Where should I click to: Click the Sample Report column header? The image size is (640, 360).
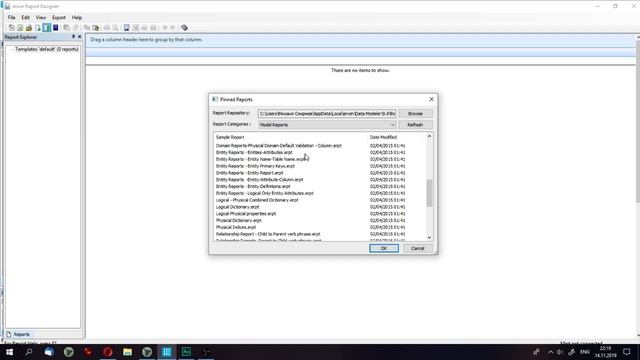230,137
